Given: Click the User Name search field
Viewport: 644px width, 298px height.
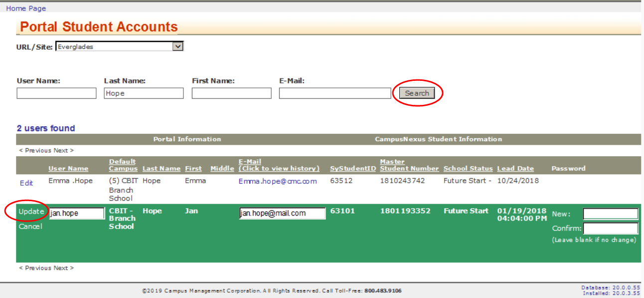Looking at the screenshot, I should coord(56,93).
